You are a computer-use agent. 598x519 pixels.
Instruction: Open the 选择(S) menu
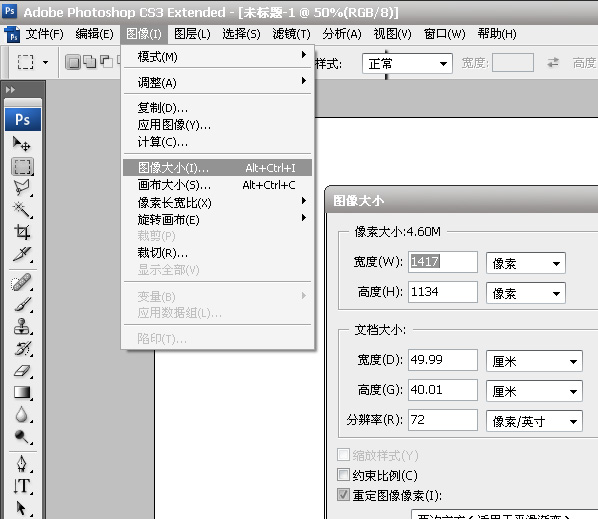pyautogui.click(x=241, y=34)
